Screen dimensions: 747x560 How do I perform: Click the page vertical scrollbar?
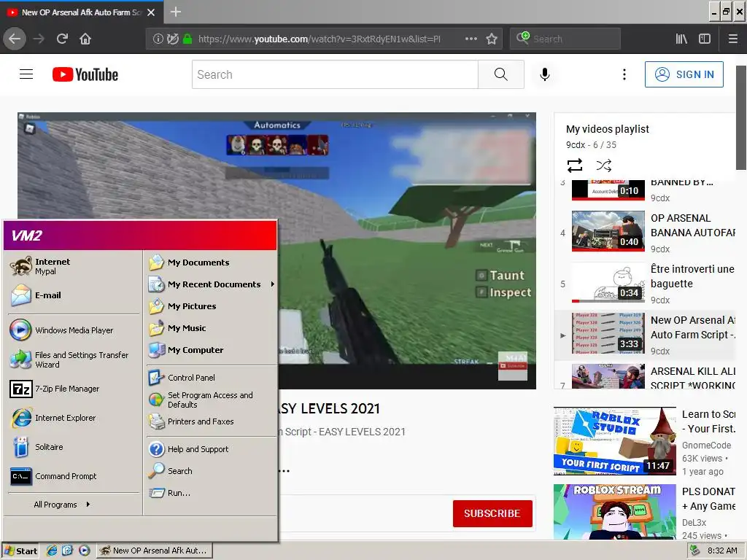tap(741, 117)
